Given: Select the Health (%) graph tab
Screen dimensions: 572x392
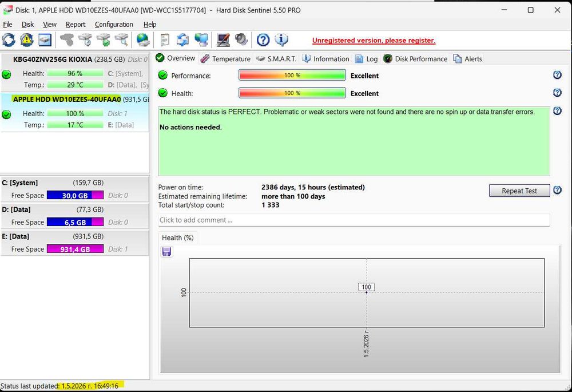Looking at the screenshot, I should click(x=178, y=237).
